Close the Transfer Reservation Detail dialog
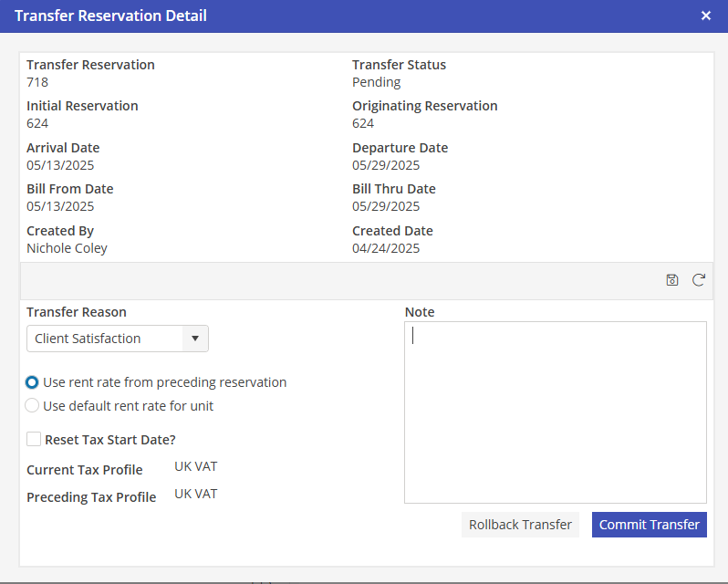This screenshot has height=584, width=728. pos(706,16)
